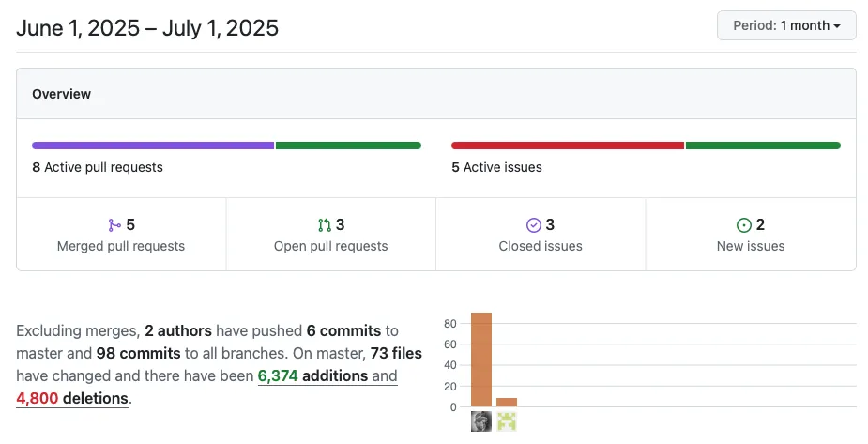868x444 pixels.
Task: Click the closed issues checkmark icon
Action: click(x=534, y=224)
